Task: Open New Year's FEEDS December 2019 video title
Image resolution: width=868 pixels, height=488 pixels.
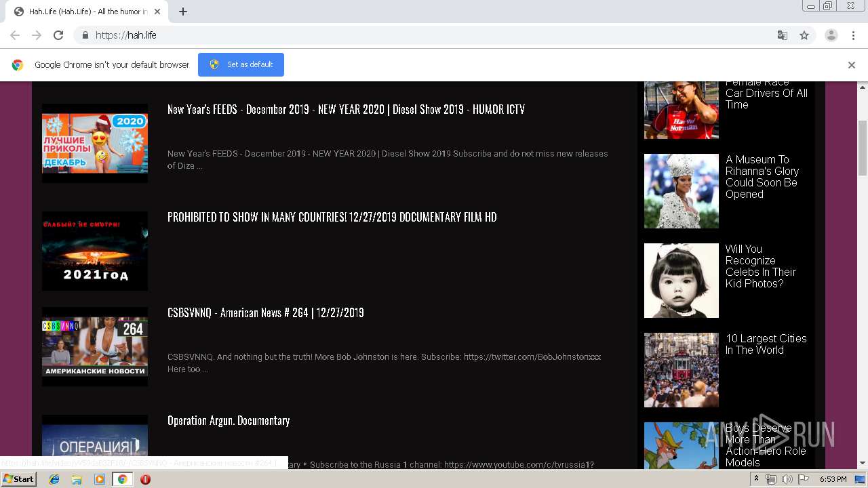Action: (x=346, y=109)
